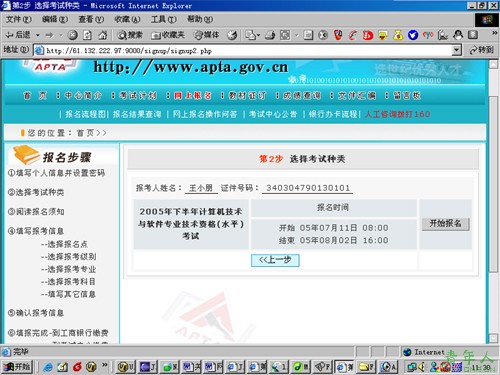
Task: Open the 收藏夹 favorites toolbar button
Action: click(x=168, y=35)
